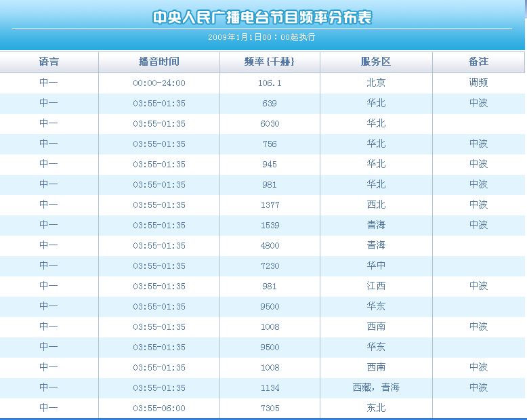This screenshot has height=420, width=527.
Task: Click 中波 in the 945 row
Action: (478, 164)
